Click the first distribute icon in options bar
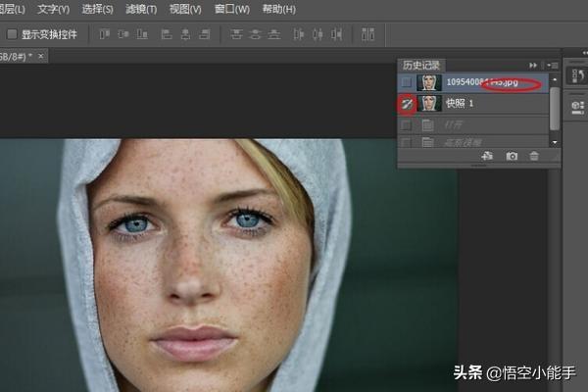This screenshot has height=392, width=588. point(236,34)
